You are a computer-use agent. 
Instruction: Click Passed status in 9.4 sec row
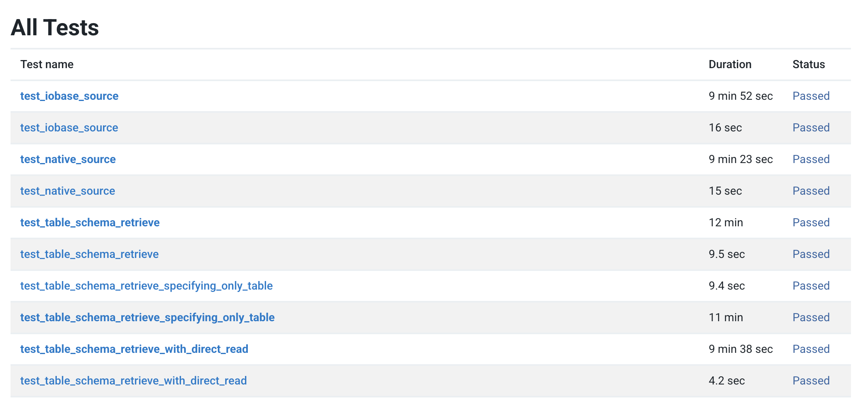click(811, 286)
